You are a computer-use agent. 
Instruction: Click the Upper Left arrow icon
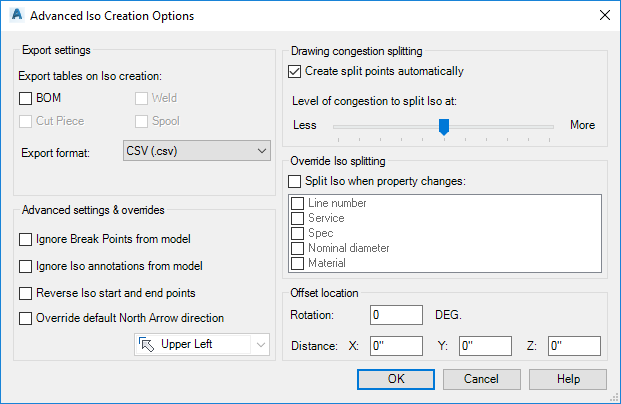[146, 344]
